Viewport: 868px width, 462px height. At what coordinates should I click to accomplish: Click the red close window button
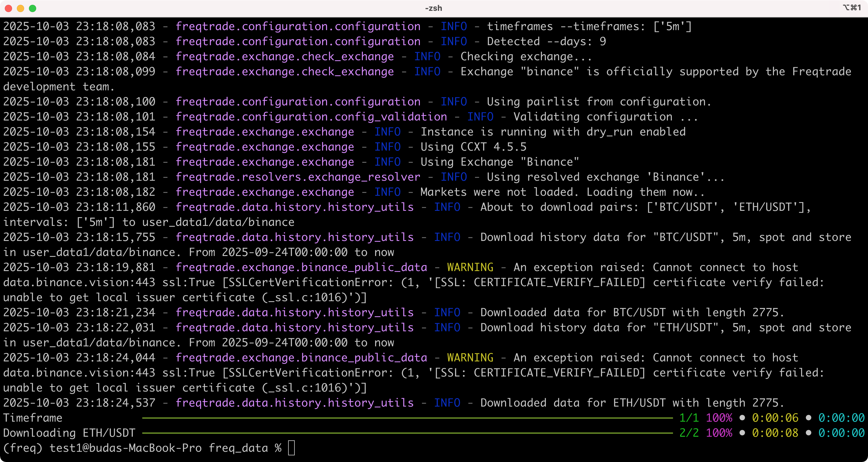[8, 8]
